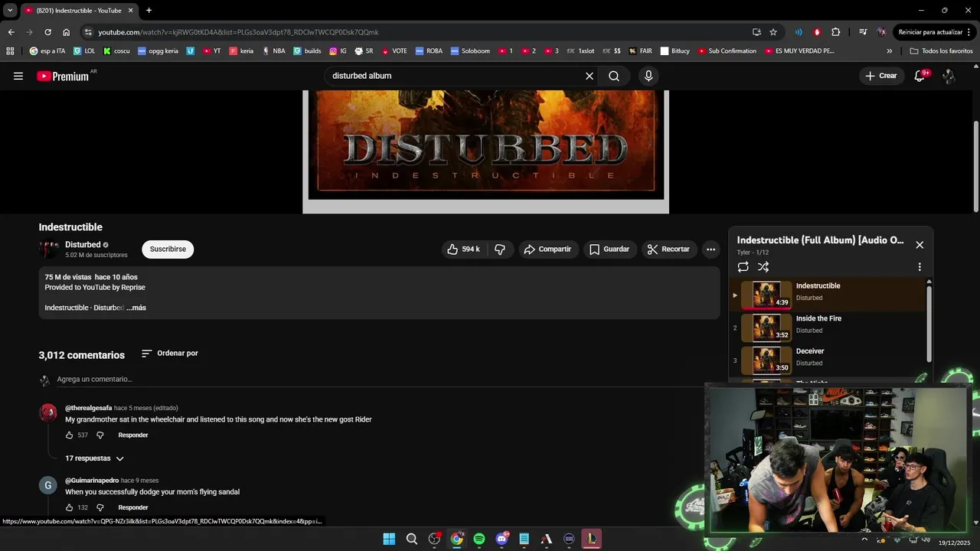980x551 pixels.
Task: Clip video with Recortar button
Action: pos(669,249)
